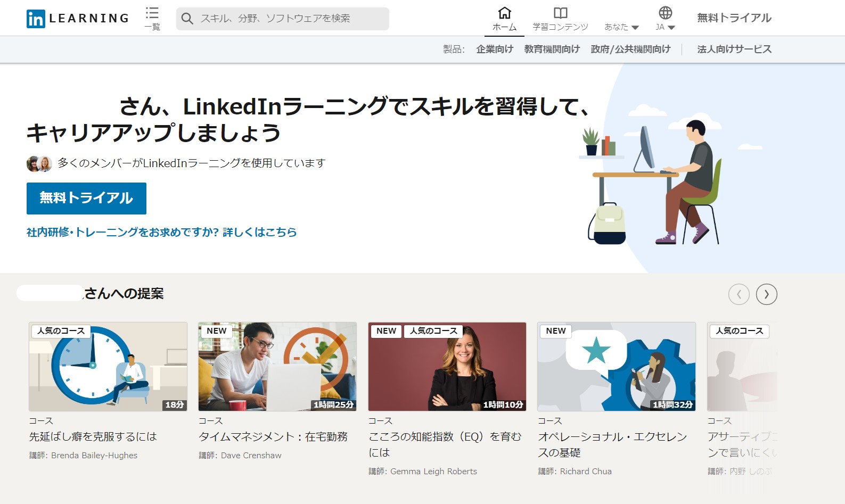
Task: Click the 1時間25分 duration badge
Action: 333,405
